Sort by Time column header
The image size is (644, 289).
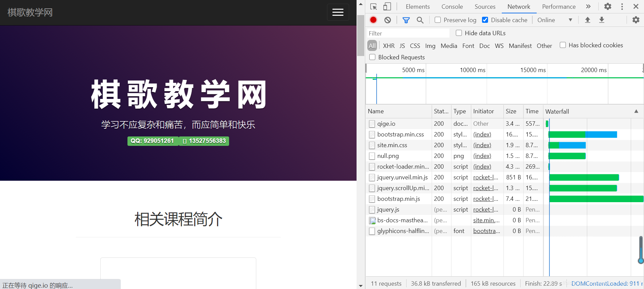pos(533,111)
